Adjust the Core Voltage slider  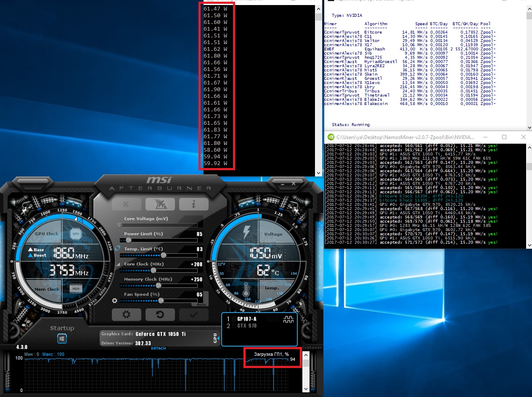point(159,225)
